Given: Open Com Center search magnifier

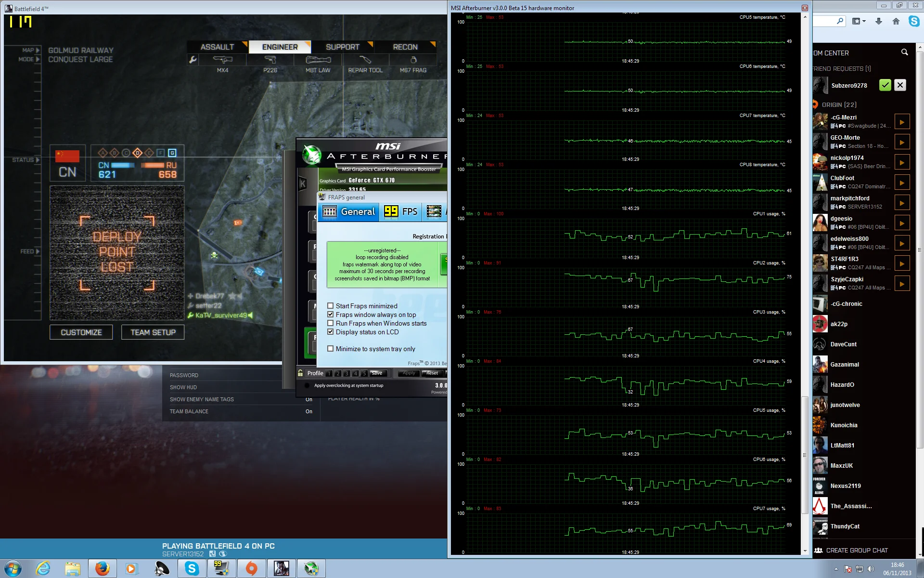Looking at the screenshot, I should pos(904,53).
